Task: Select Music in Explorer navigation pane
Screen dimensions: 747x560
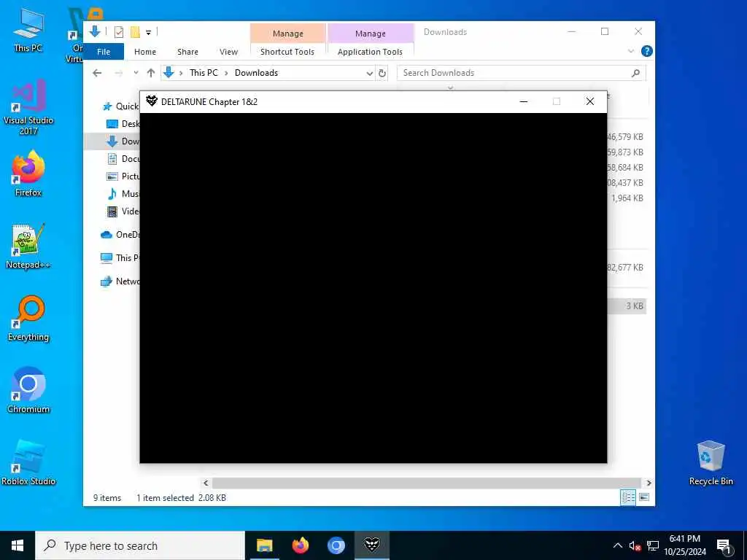Action: [x=123, y=194]
